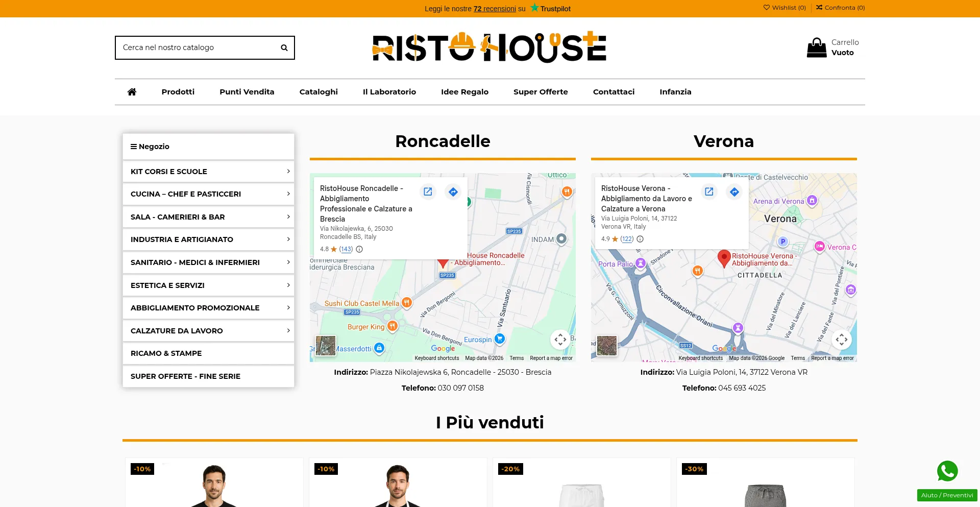Open Punti Vendita menu item

247,92
